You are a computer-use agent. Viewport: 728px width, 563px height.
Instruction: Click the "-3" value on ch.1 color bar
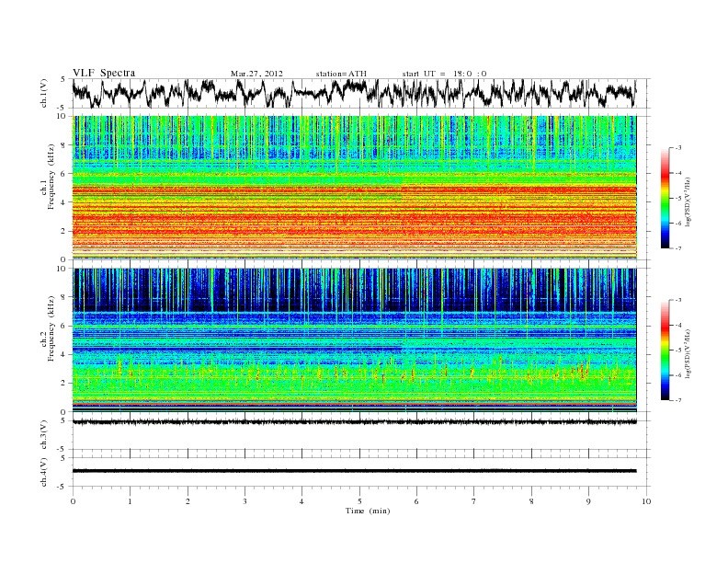tap(677, 148)
